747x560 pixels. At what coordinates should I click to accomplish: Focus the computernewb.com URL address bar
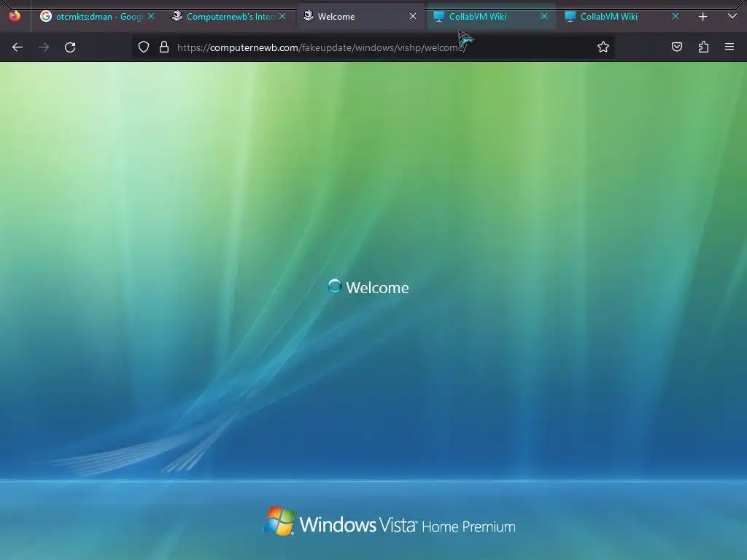[371, 47]
